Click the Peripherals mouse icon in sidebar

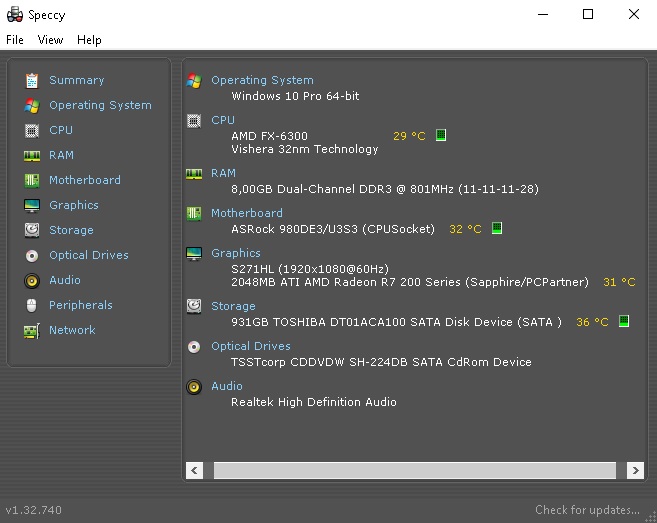[x=31, y=306]
